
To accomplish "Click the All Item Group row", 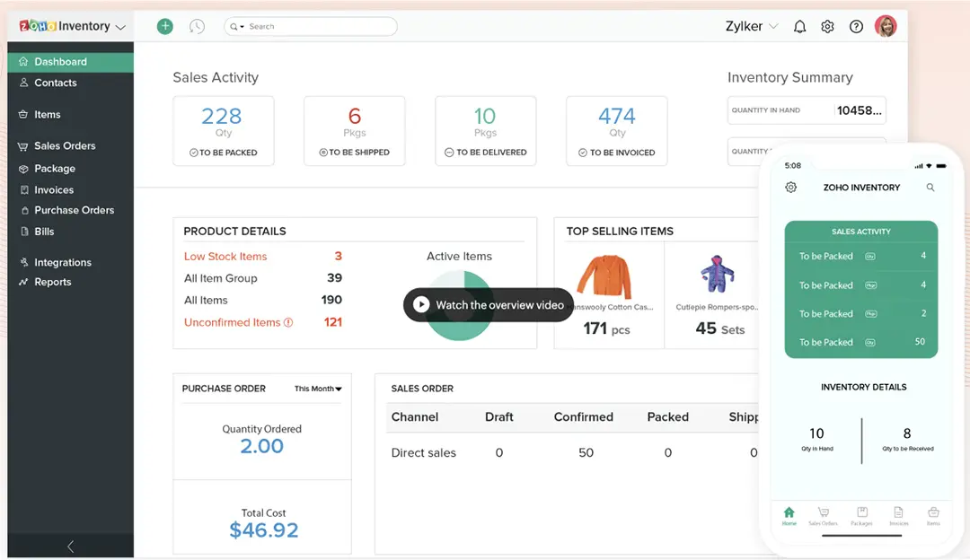I will tap(263, 278).
